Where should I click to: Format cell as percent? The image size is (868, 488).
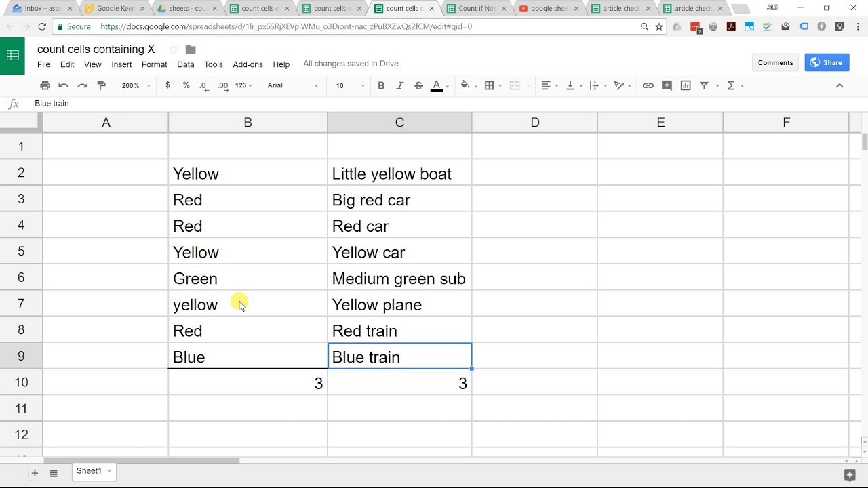[186, 85]
